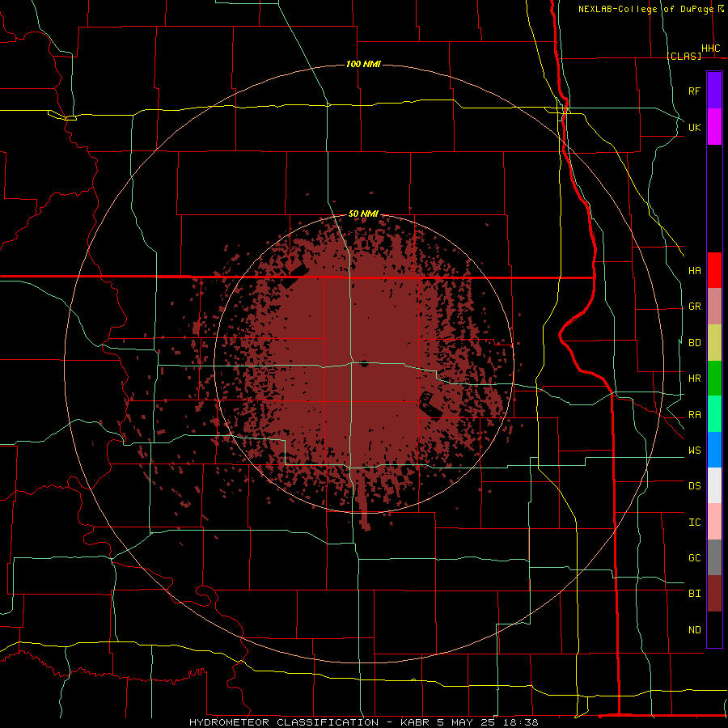Click the 'RA' legend label
728x728 pixels.
(x=695, y=415)
